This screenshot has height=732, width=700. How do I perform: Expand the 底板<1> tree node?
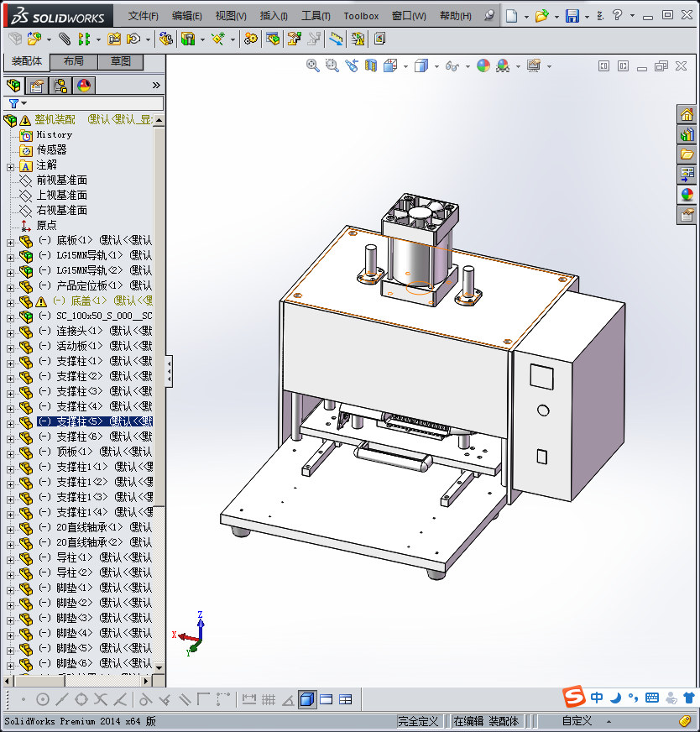pyautogui.click(x=10, y=241)
